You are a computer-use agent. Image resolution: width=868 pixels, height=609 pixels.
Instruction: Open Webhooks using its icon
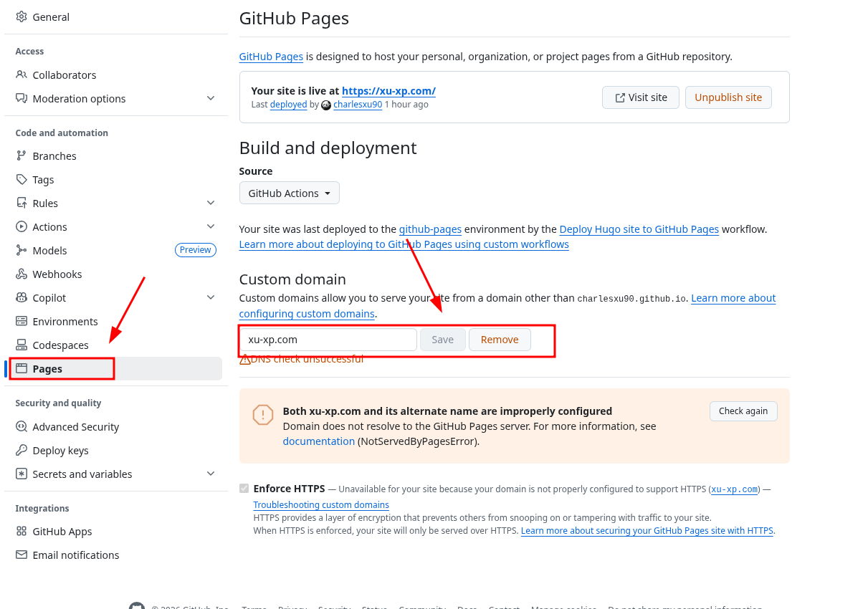pos(22,274)
